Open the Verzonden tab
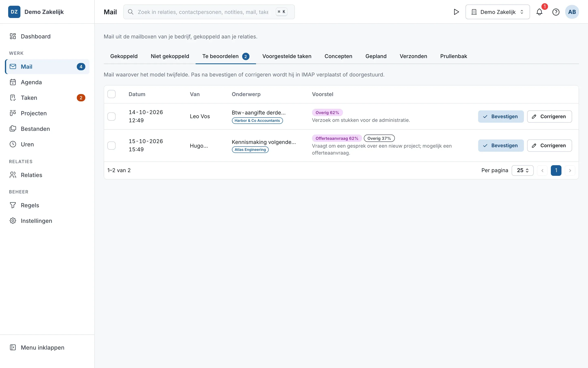This screenshot has width=588, height=368. tap(413, 56)
